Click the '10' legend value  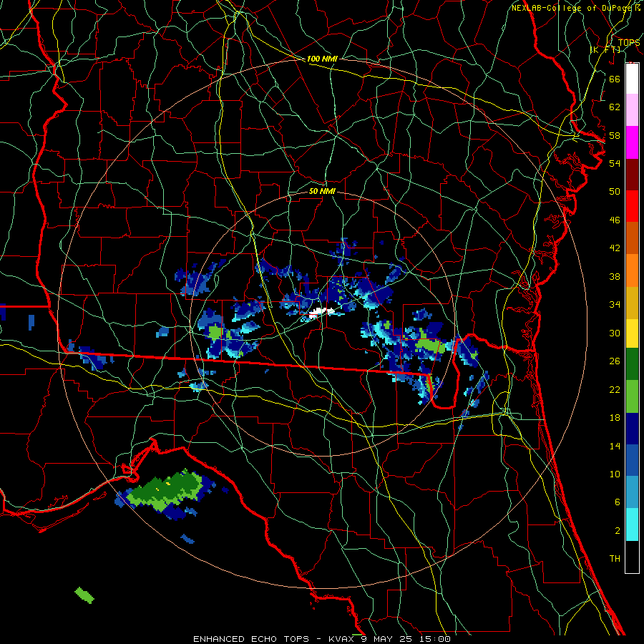(x=615, y=474)
